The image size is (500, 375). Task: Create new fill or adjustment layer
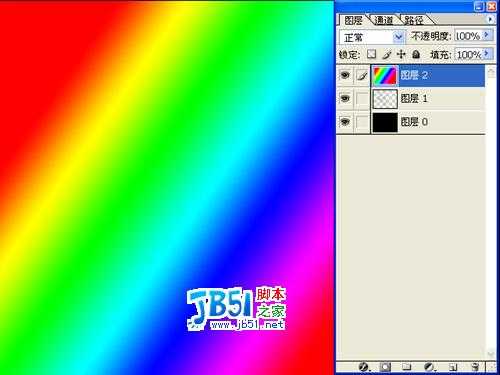(430, 367)
